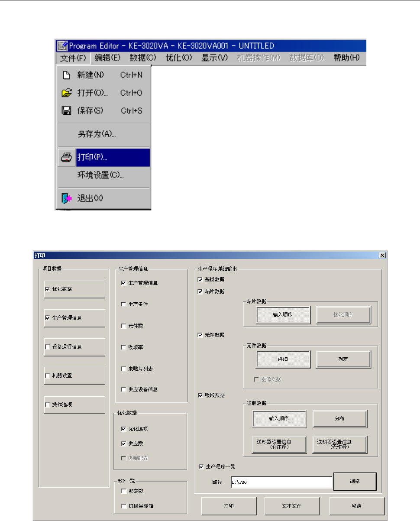Uncheck the 供应数 checkbox
420x521 pixels.
[x=124, y=444]
